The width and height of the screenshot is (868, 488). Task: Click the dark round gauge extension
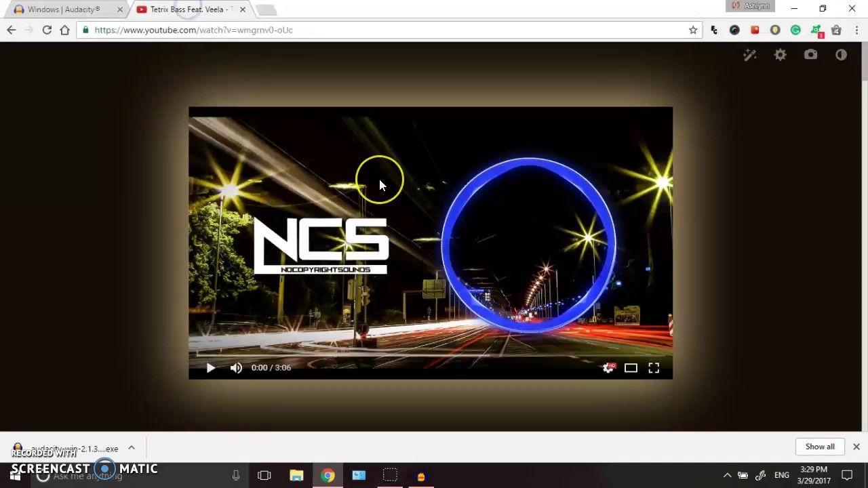(734, 30)
